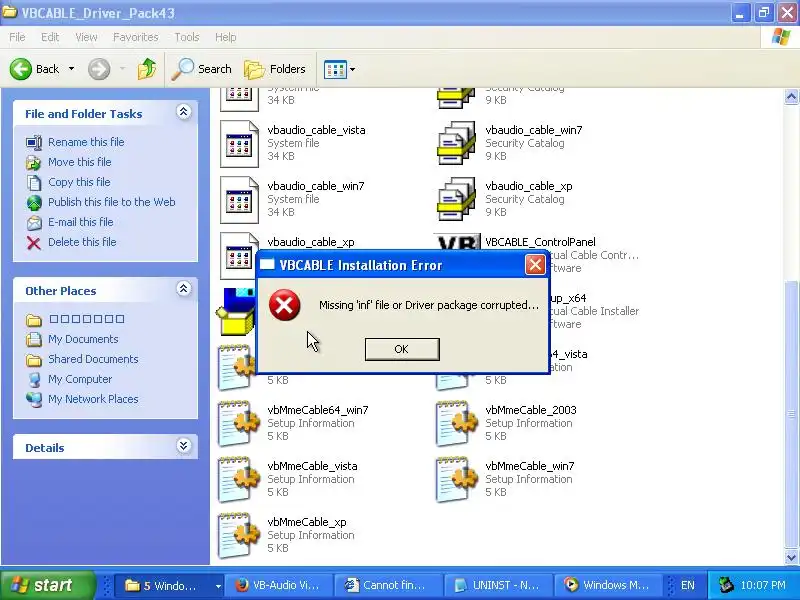This screenshot has width=800, height=600.
Task: Click Publish this file to the Web
Action: point(112,202)
